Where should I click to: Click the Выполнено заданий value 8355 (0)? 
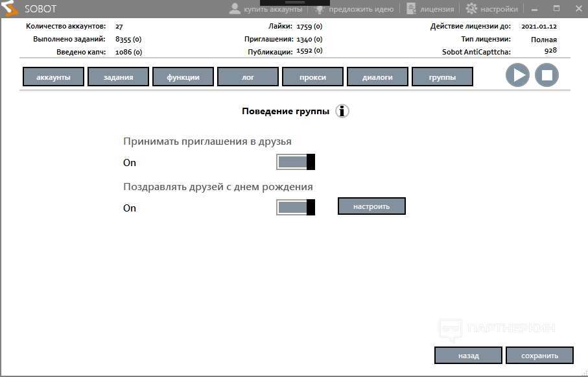tap(128, 39)
